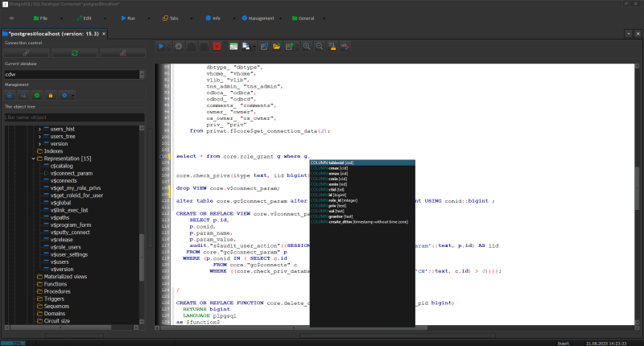Open the dropdown beside the green floppy icon

297,47
